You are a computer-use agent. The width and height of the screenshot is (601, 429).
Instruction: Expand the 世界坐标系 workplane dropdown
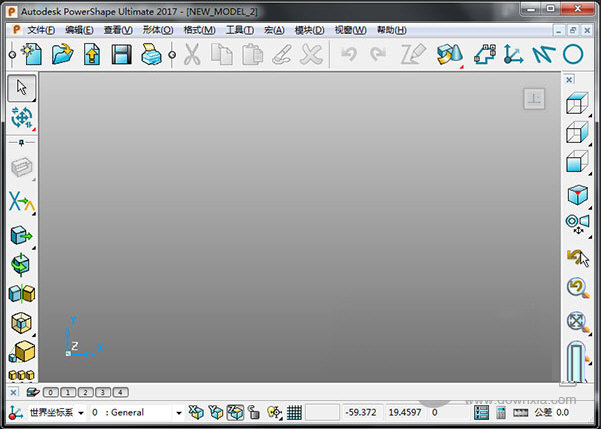(x=82, y=412)
